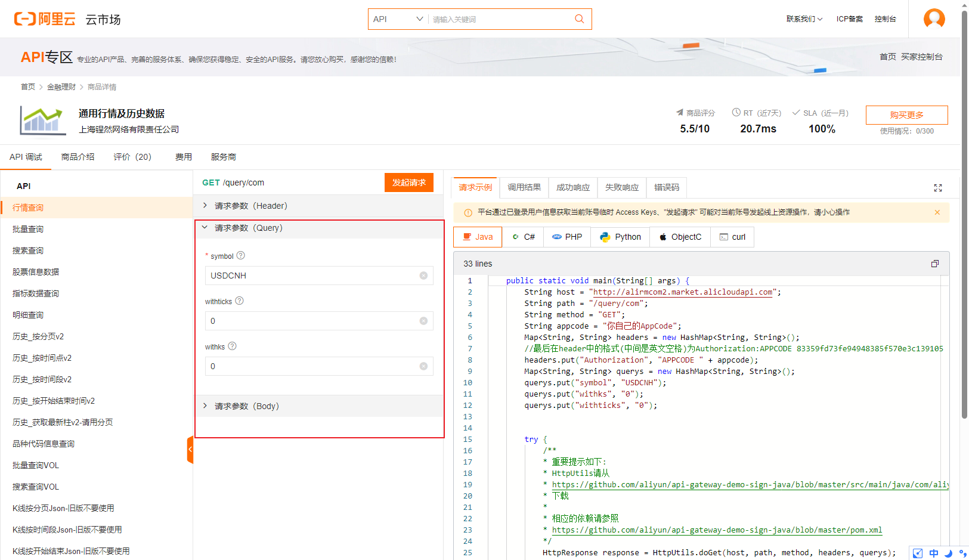Go to 买家控制台
The height and width of the screenshot is (560, 969).
[x=921, y=57]
